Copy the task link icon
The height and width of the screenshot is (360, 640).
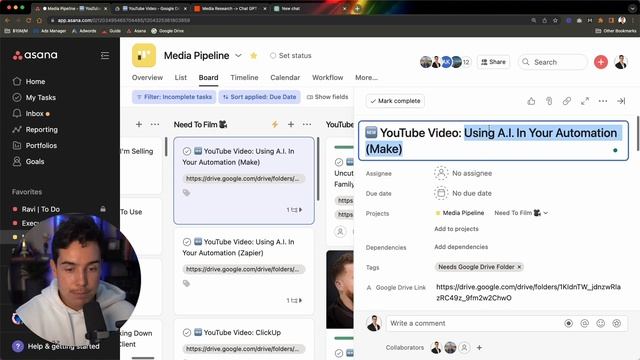(567, 101)
